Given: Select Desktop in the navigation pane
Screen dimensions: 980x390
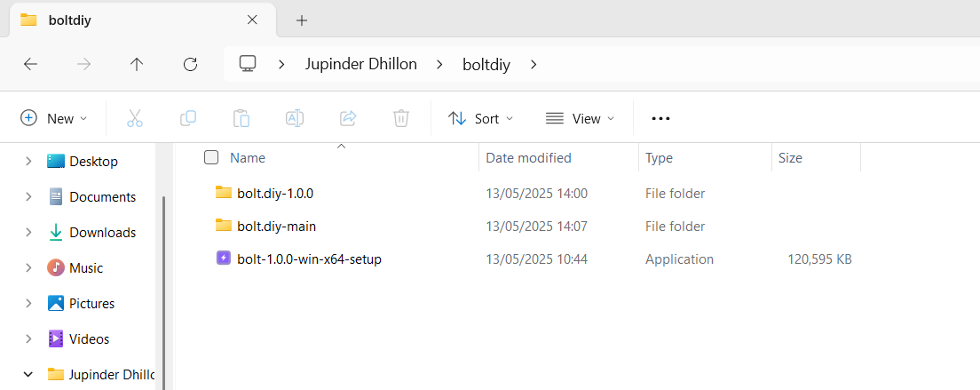Looking at the screenshot, I should [94, 162].
